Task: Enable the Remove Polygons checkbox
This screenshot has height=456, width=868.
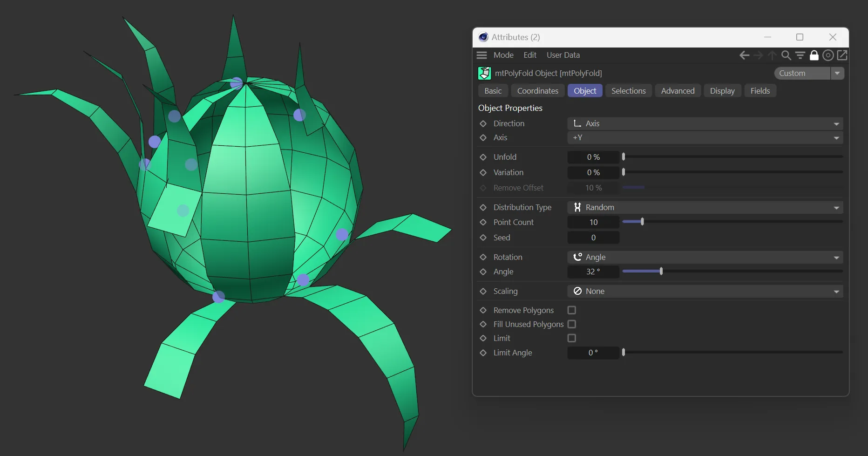Action: click(572, 310)
